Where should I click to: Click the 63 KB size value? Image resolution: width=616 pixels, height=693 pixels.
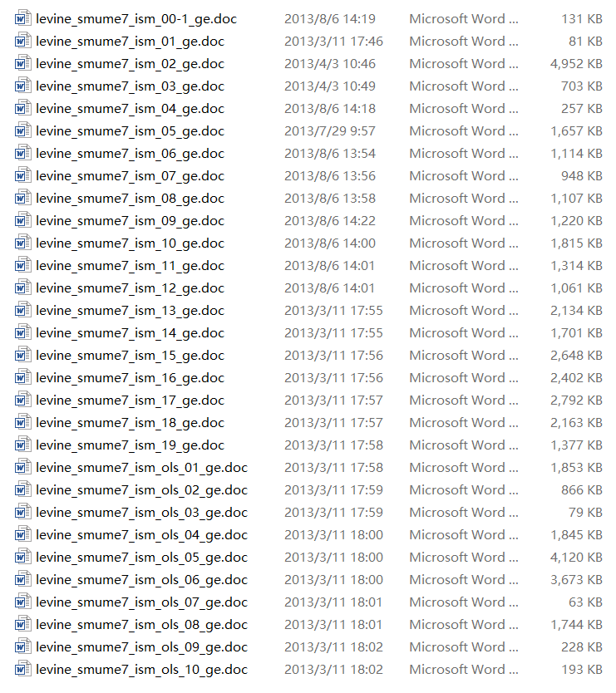click(x=585, y=602)
